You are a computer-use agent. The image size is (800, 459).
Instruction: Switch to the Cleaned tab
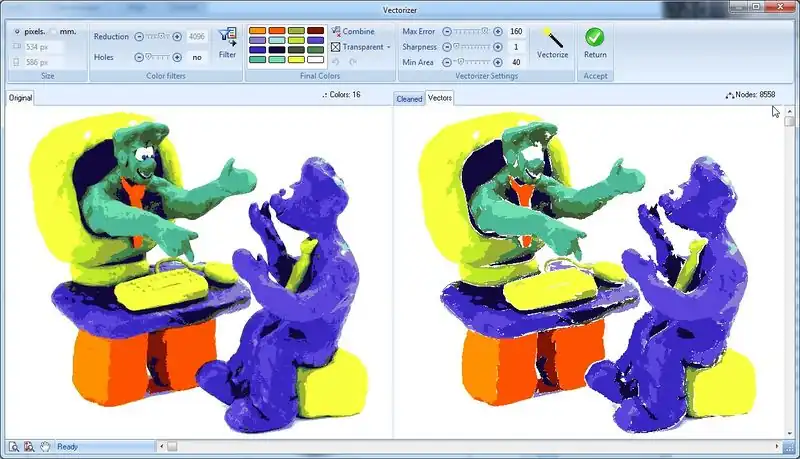coord(409,99)
